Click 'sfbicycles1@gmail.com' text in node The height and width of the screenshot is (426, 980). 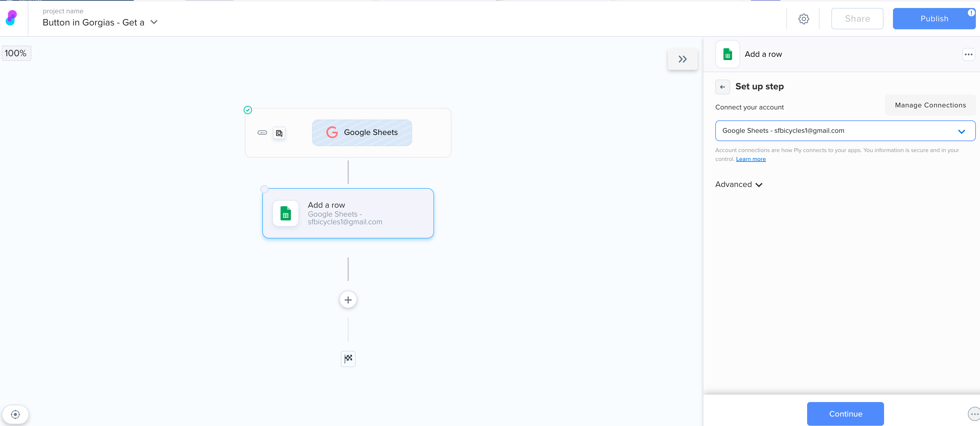(x=345, y=222)
